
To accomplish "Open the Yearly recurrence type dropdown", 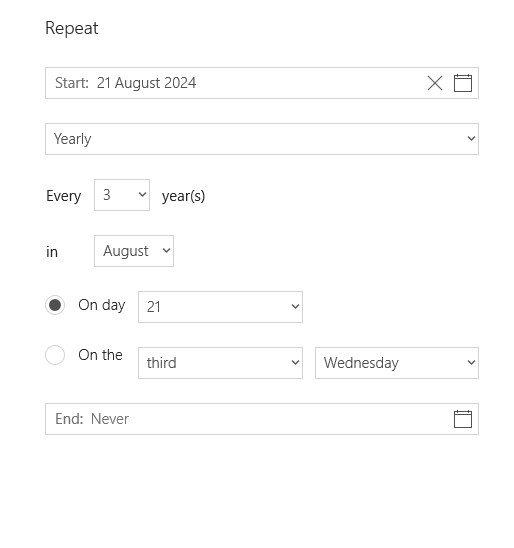I will pos(262,139).
